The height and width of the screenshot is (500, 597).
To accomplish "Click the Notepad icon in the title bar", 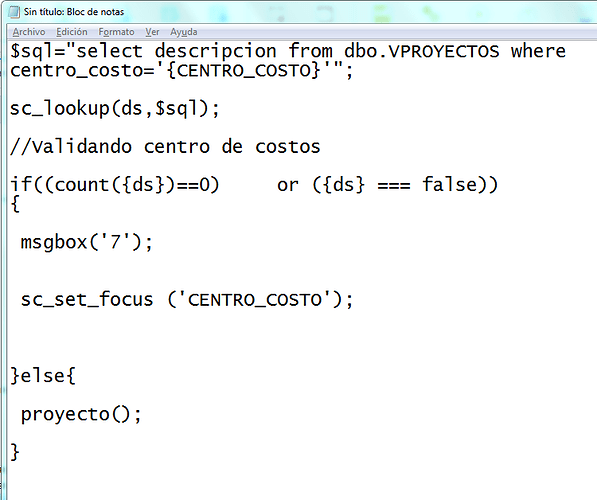I will click(14, 12).
